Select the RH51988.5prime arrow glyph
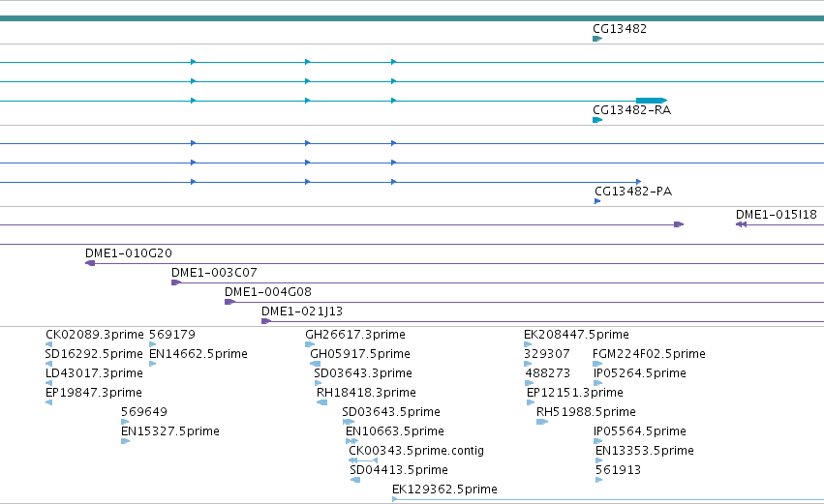 tap(542, 422)
